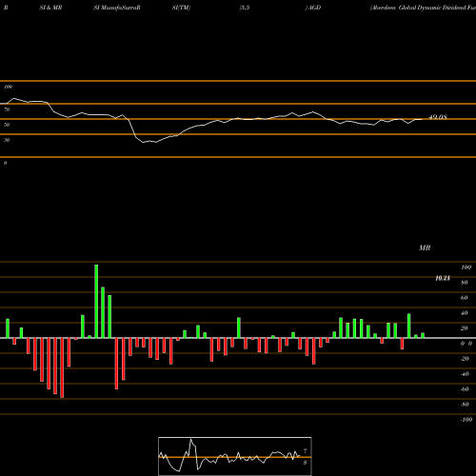Click the 'SI & MR' header text
Image resolution: width=476 pixels, height=476 pixels.
coord(50,8)
